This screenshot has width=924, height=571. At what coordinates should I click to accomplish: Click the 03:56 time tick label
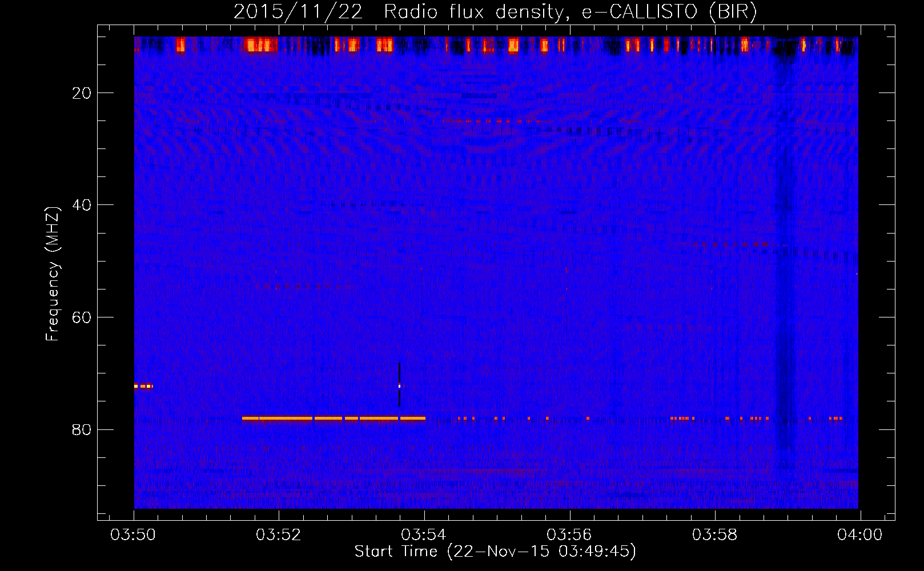569,535
